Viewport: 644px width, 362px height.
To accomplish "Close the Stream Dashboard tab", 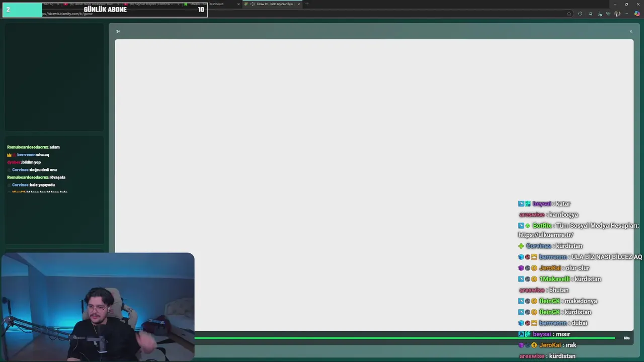I will [x=238, y=4].
